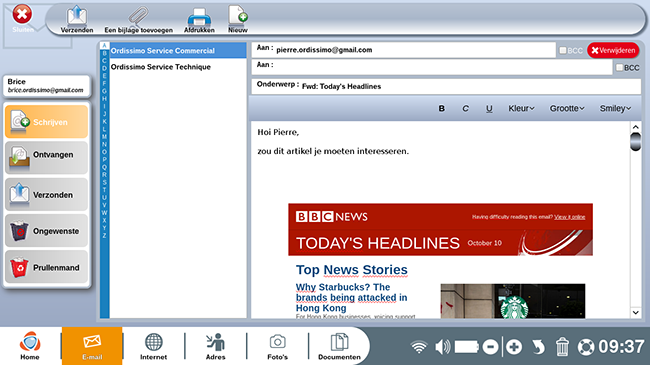
Task: Select contact Ordissimo Service Commercial
Action: [x=178, y=51]
